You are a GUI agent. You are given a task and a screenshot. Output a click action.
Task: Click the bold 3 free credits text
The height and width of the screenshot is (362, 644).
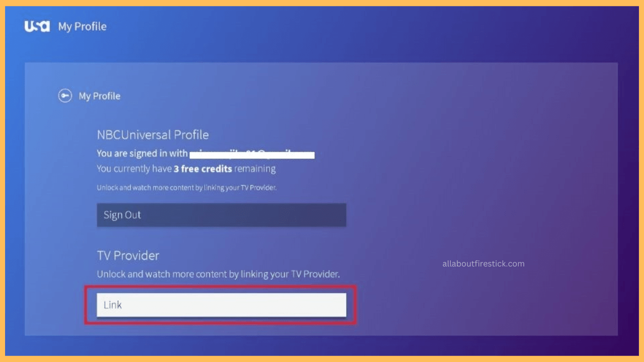pyautogui.click(x=203, y=169)
